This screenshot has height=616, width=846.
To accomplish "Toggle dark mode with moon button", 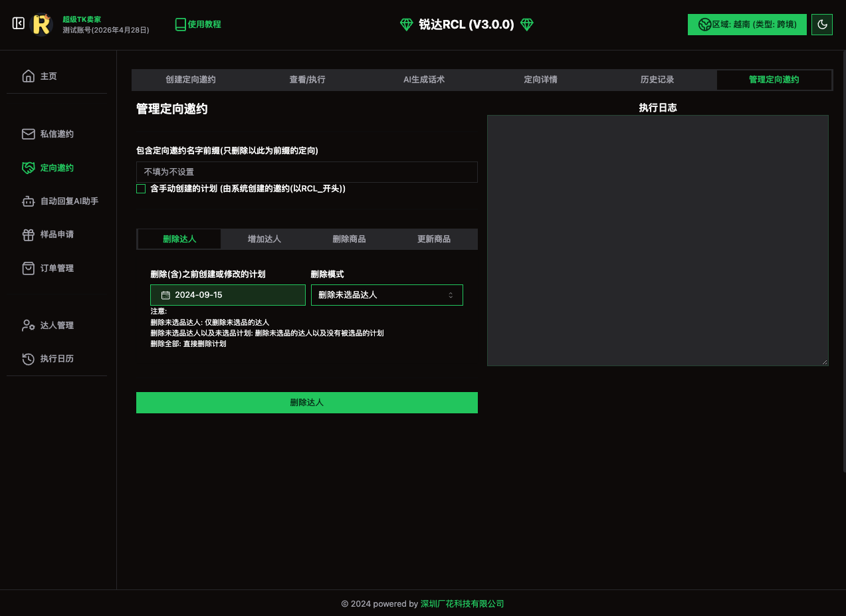I will pos(822,25).
